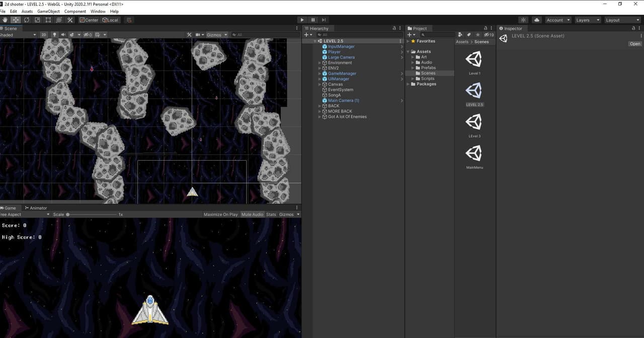Toggle Stats in Game view

coord(271,215)
